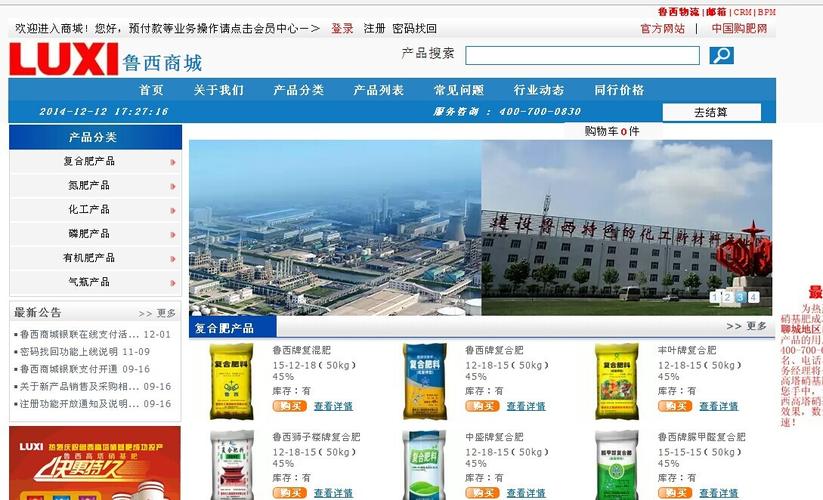Switch banner to slide 4
The image size is (823, 500).
pyautogui.click(x=753, y=297)
